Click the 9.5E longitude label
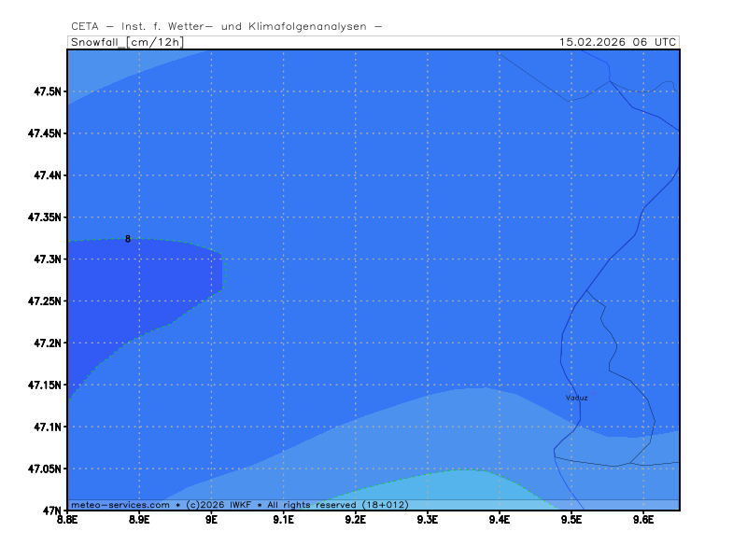The height and width of the screenshot is (560, 747). 571,520
